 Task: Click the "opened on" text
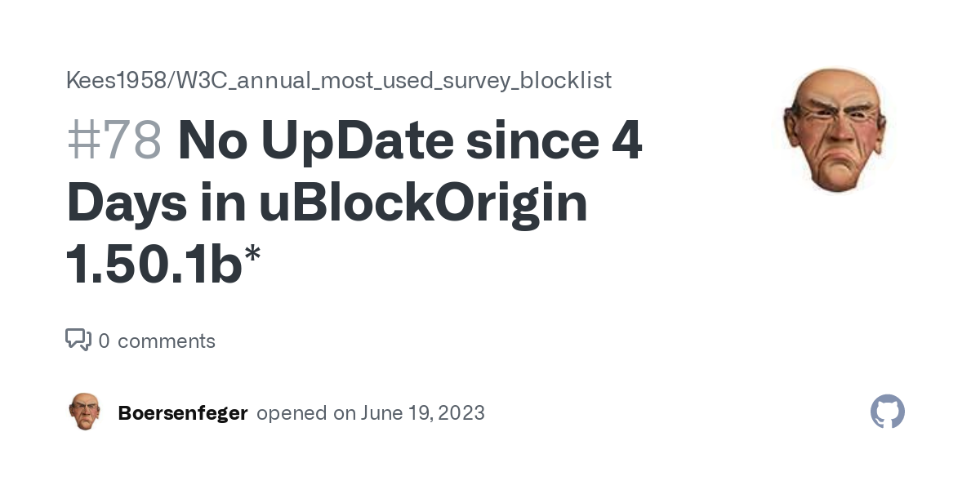pos(306,413)
